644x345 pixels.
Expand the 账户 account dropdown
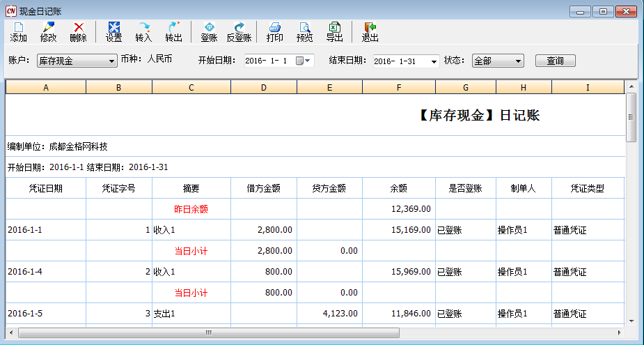pyautogui.click(x=112, y=61)
